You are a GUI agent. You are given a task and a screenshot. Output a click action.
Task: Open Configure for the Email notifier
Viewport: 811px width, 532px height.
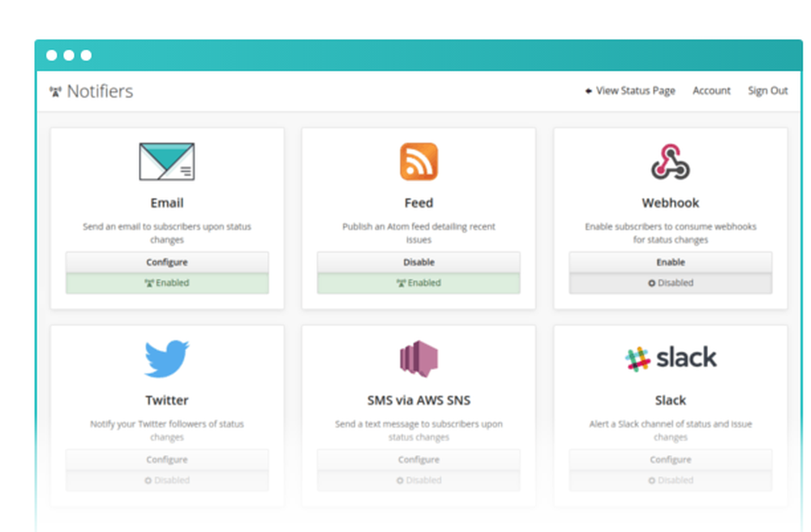coord(167,262)
